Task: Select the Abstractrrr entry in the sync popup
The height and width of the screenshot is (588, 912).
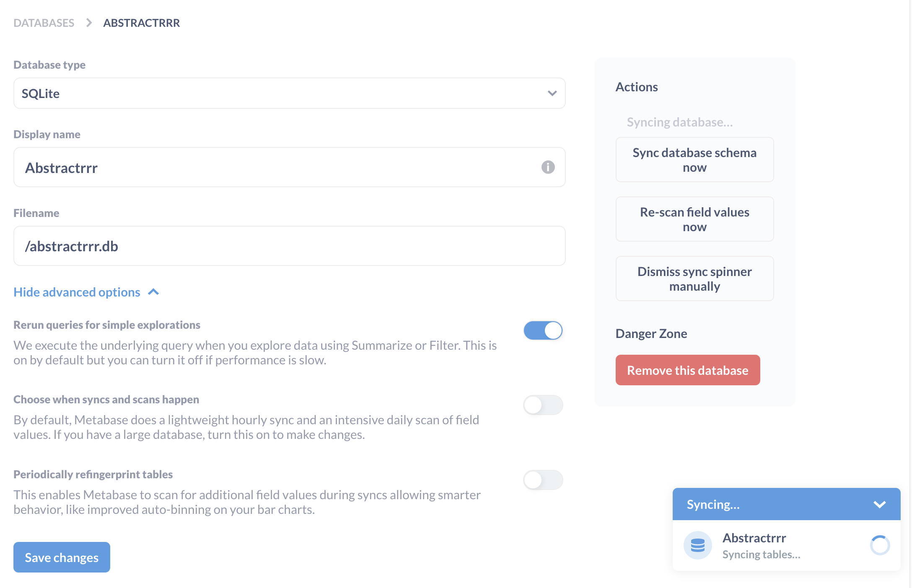Action: (754, 538)
